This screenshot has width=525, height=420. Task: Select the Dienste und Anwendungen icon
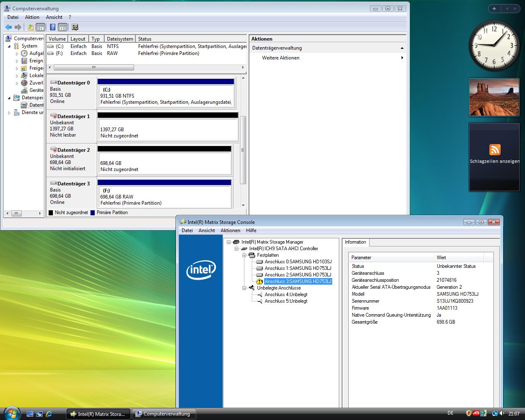[x=16, y=112]
